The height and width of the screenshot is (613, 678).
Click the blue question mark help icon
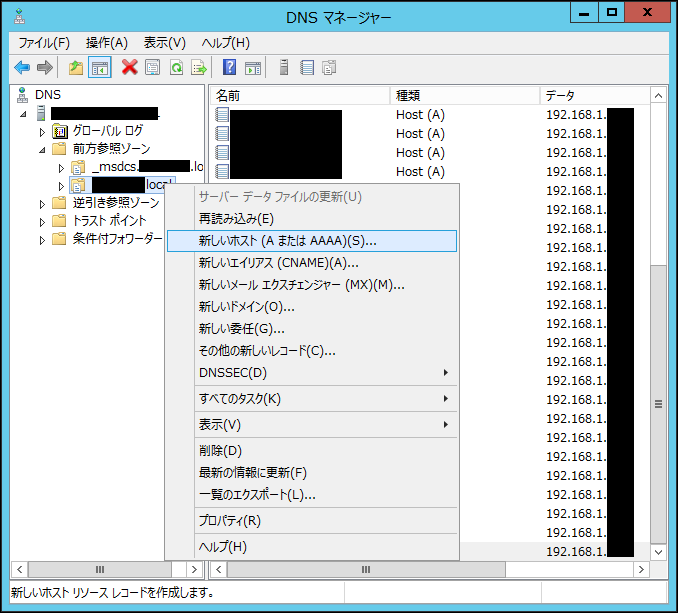coord(230,68)
